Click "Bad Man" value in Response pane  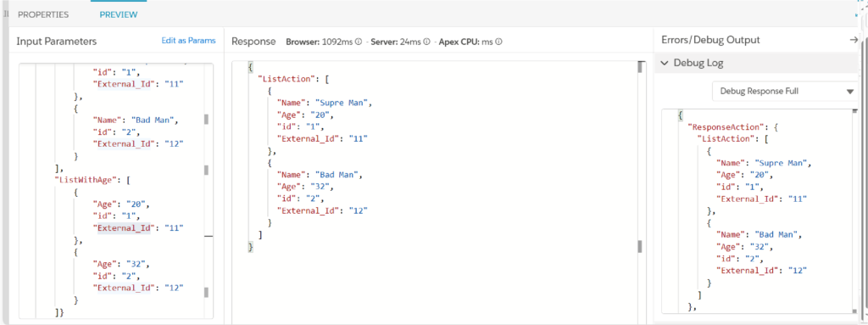[x=337, y=175]
